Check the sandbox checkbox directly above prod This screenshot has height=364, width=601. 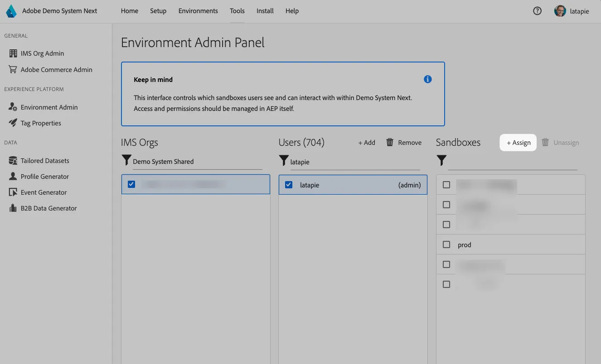446,225
